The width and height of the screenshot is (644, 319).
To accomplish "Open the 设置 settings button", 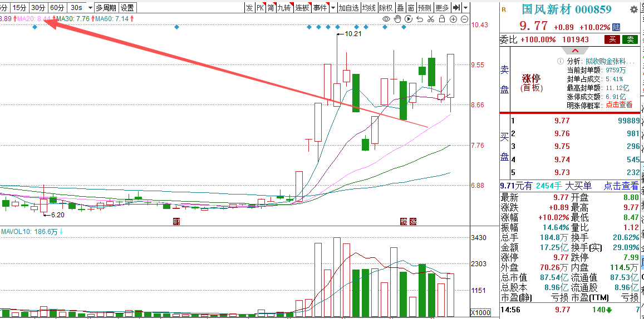I will (127, 8).
